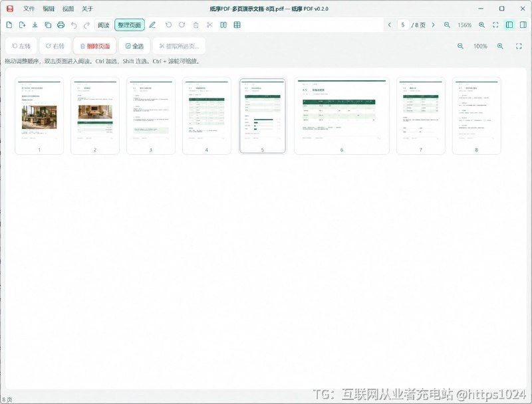Viewport: 532px width, 404px height.
Task: Click the print icon in the toolbar
Action: click(61, 25)
